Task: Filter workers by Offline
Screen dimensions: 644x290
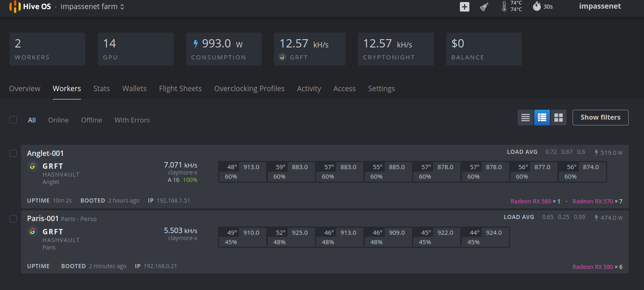Action: tap(92, 120)
